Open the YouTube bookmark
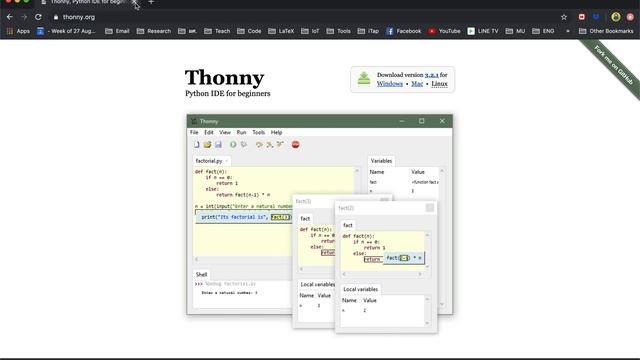This screenshot has height=360, width=640. coord(444,31)
